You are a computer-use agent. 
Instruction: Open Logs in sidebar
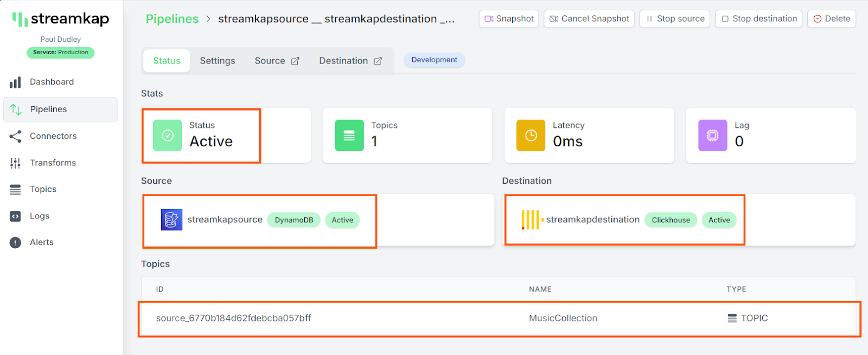pyautogui.click(x=61, y=216)
